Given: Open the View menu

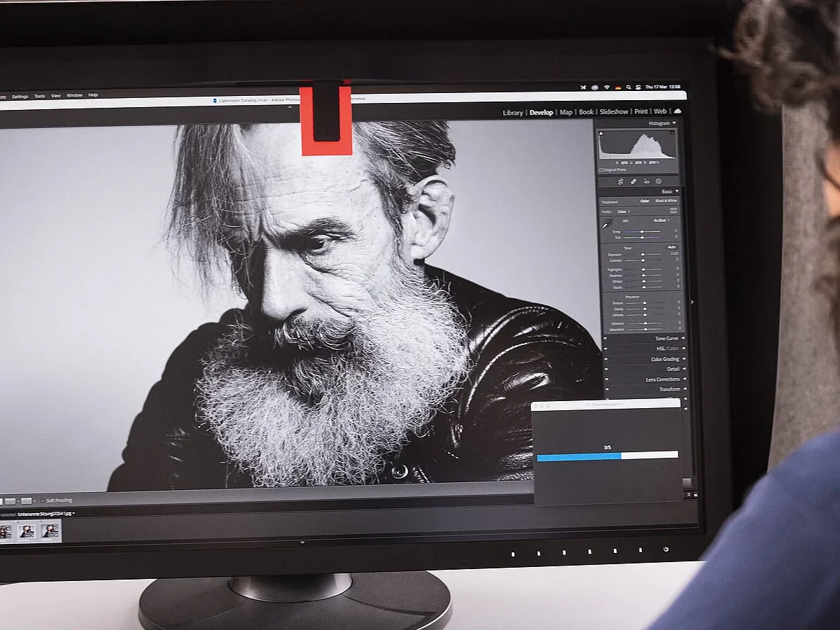Looking at the screenshot, I should [55, 95].
